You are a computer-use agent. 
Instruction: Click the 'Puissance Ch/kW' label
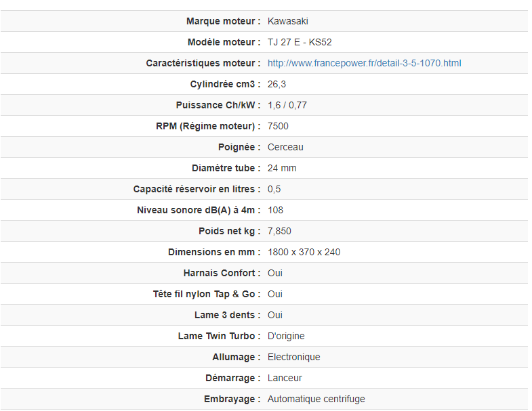point(218,105)
